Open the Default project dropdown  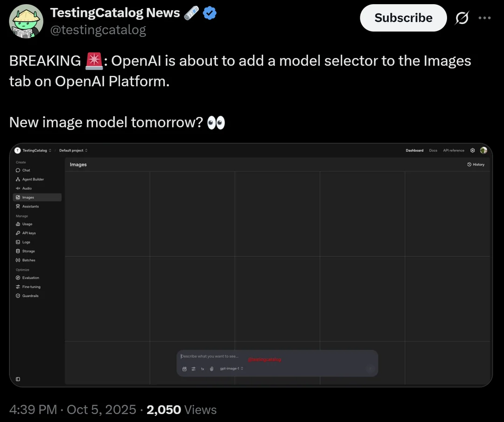coord(73,150)
